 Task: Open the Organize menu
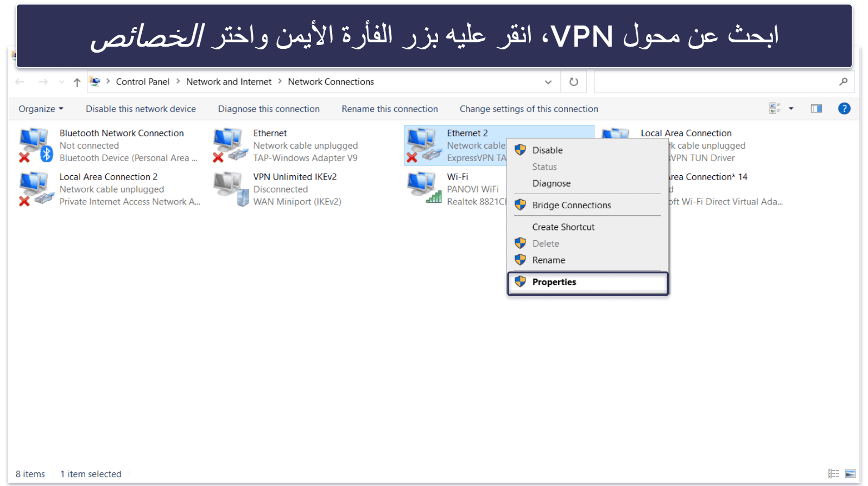(41, 109)
